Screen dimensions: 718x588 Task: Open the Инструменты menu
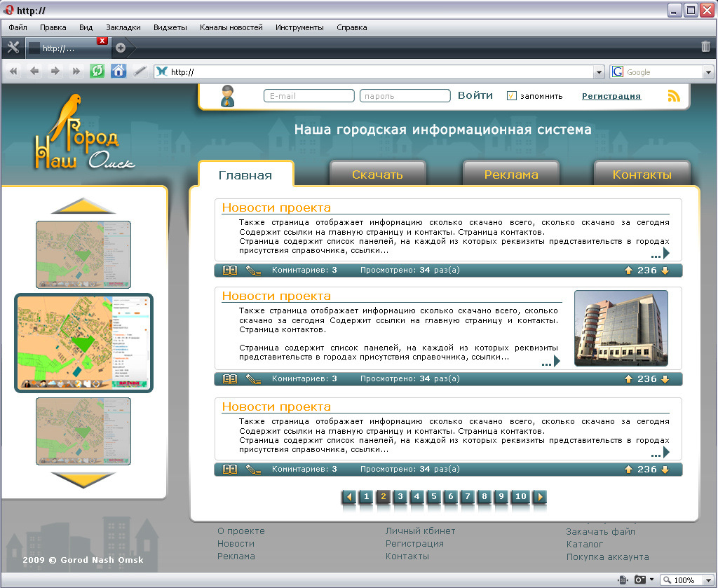click(299, 27)
